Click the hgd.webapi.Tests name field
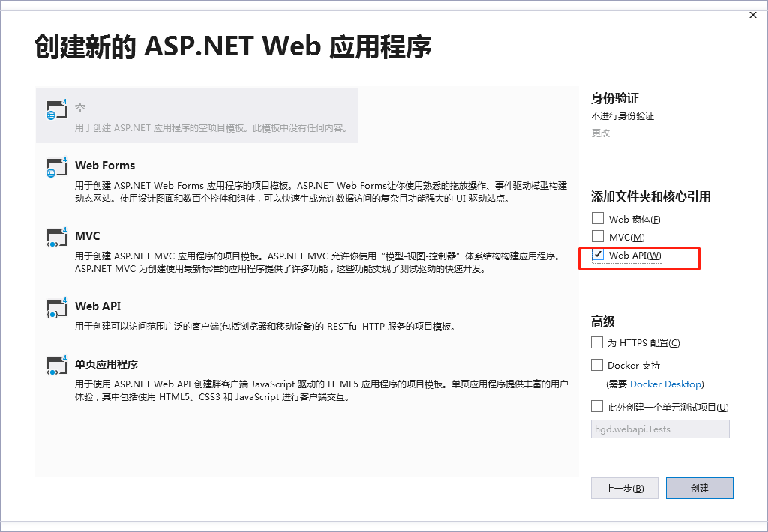768x532 pixels. 660,428
